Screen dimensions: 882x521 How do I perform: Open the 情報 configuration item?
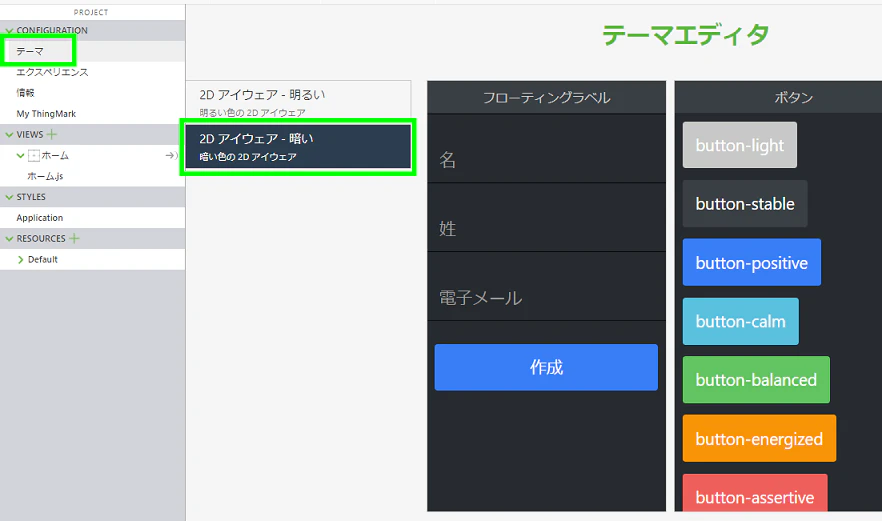[25, 93]
